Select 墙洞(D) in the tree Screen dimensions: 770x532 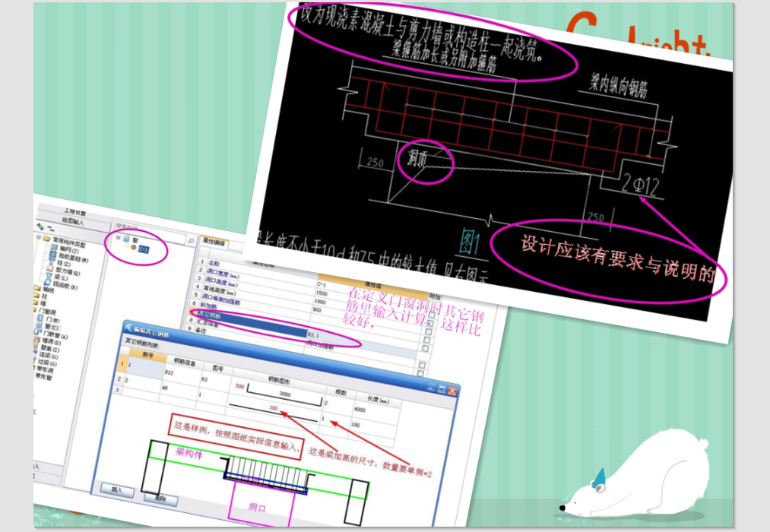[52, 341]
